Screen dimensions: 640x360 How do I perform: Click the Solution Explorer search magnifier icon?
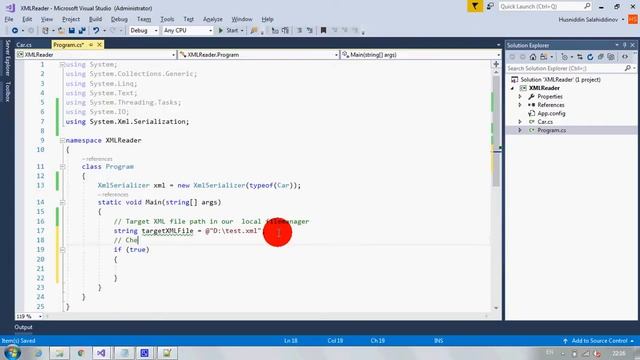(628, 68)
